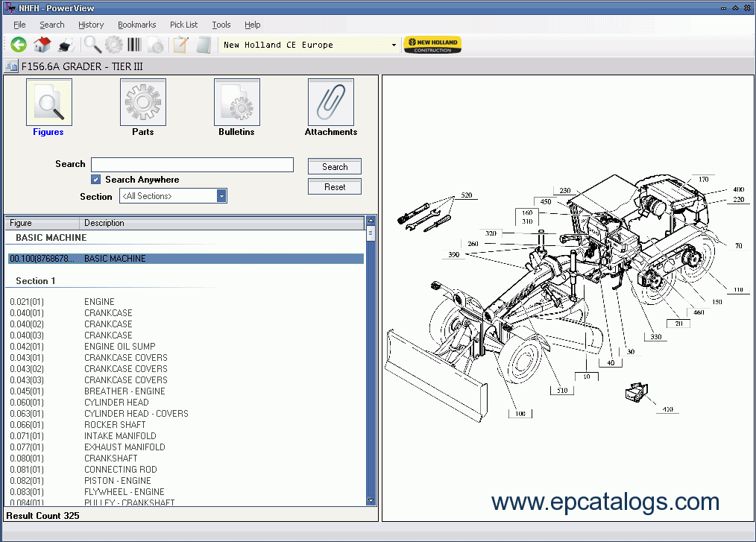Image resolution: width=756 pixels, height=542 pixels.
Task: Open the History menu
Action: click(x=91, y=25)
